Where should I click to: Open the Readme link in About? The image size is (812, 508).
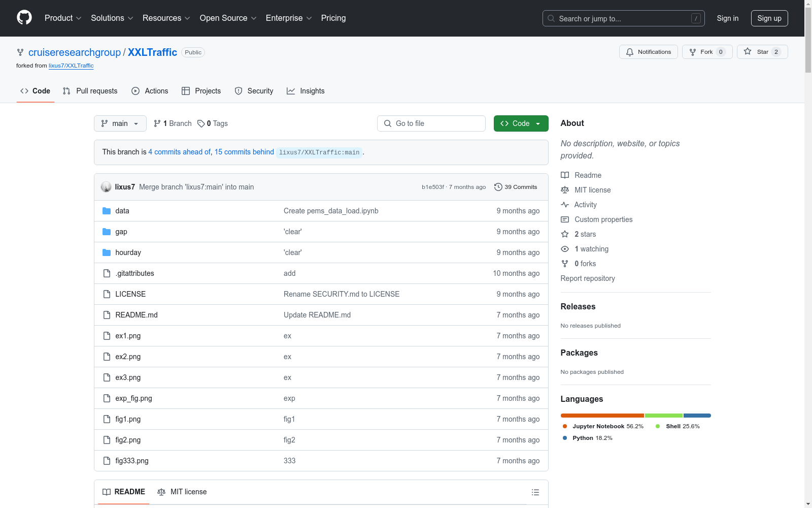coord(581,175)
